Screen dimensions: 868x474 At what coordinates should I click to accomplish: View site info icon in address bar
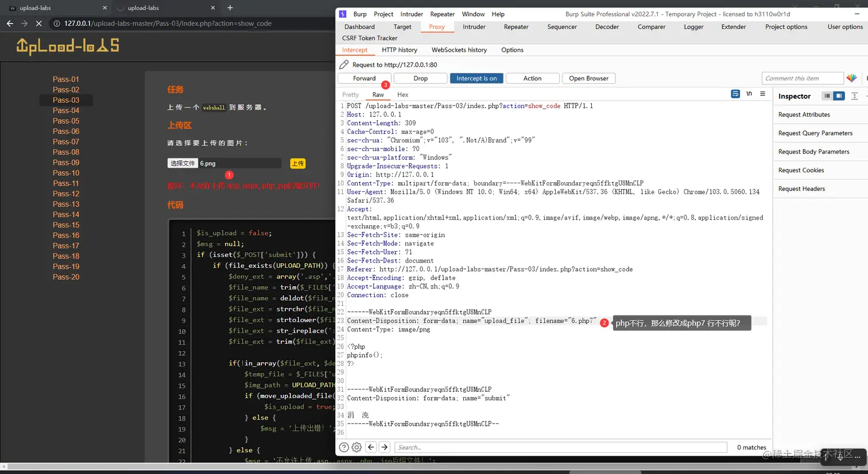click(57, 24)
